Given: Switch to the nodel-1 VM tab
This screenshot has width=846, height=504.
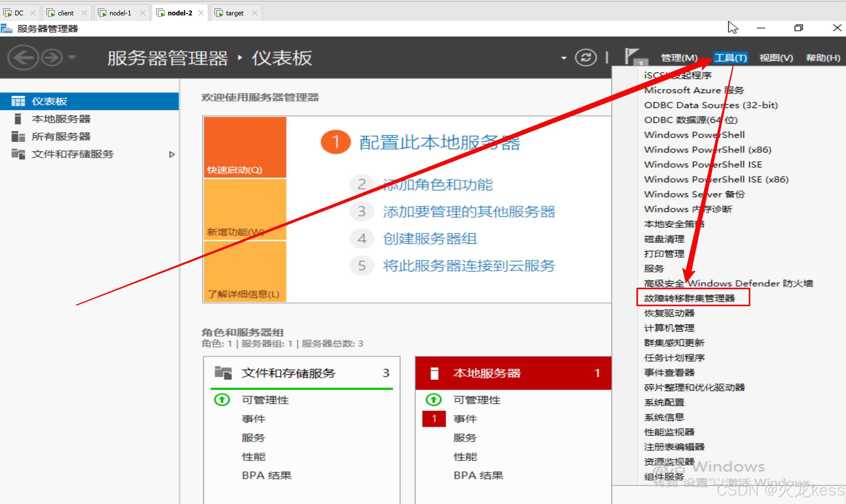Looking at the screenshot, I should click(x=120, y=13).
